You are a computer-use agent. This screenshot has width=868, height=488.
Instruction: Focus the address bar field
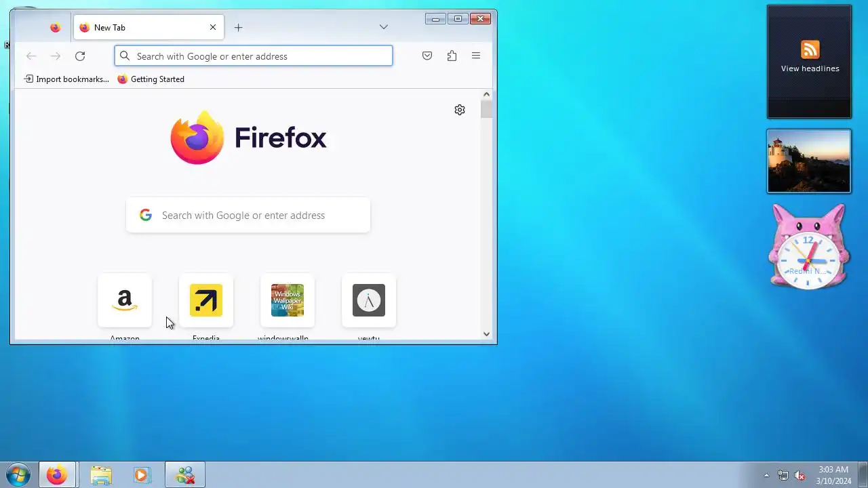pos(254,56)
